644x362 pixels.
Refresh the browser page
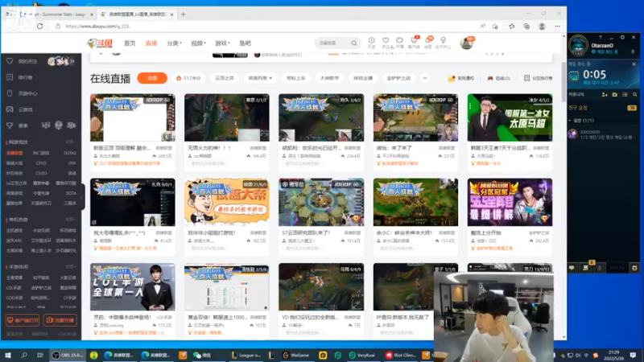pos(39,27)
